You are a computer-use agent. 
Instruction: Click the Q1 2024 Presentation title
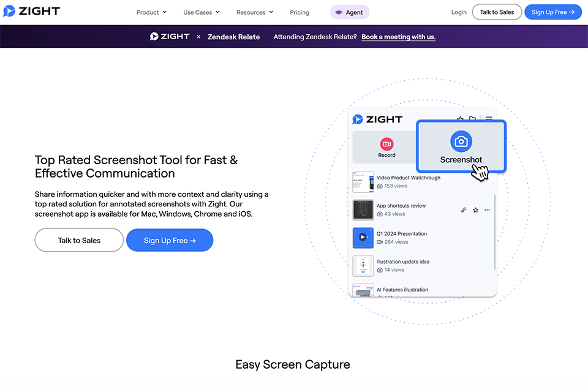[402, 234]
